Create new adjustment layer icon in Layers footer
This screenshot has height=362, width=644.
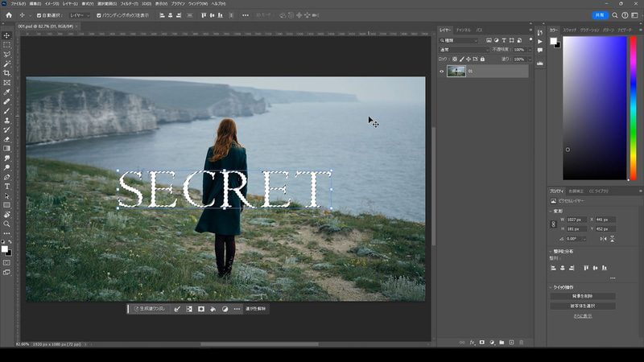[492, 343]
